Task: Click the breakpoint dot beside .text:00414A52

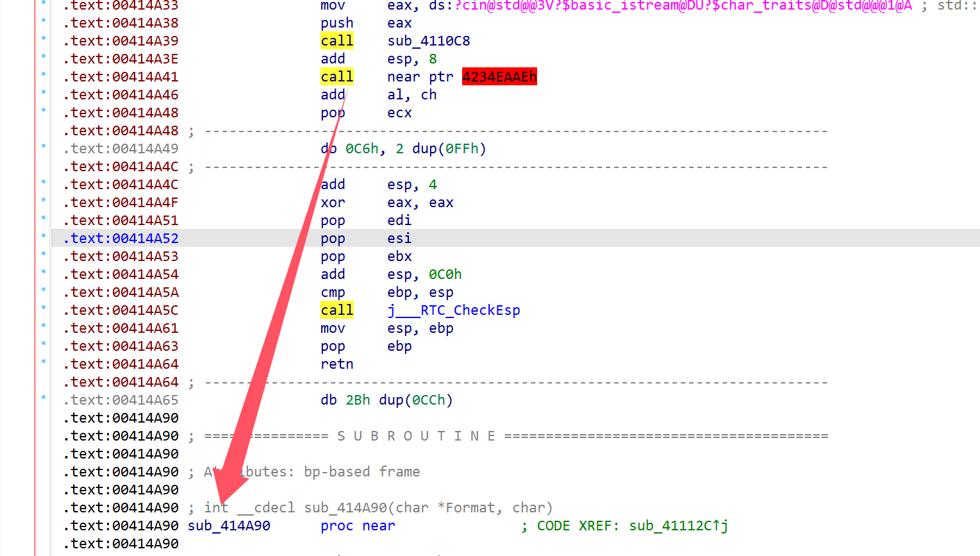Action: [44, 236]
